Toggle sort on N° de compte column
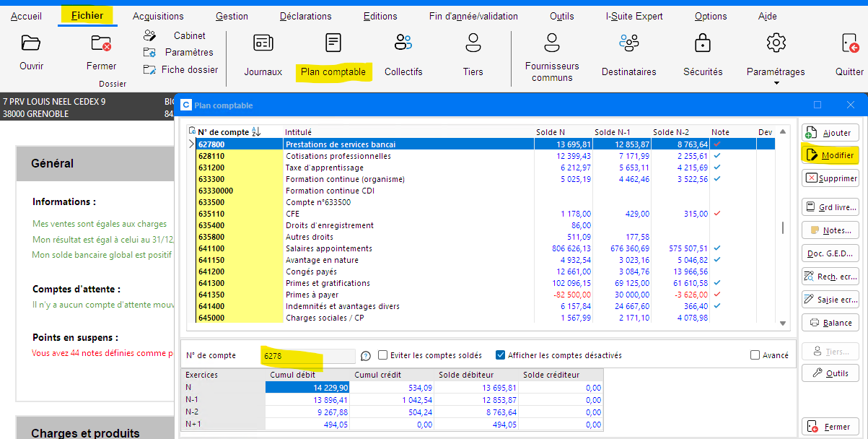This screenshot has height=439, width=868. 255,132
